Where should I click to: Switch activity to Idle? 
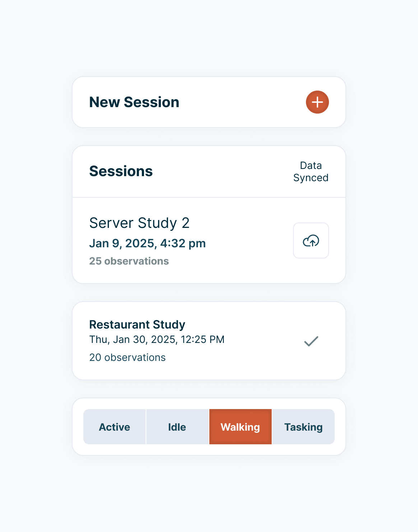[177, 427]
